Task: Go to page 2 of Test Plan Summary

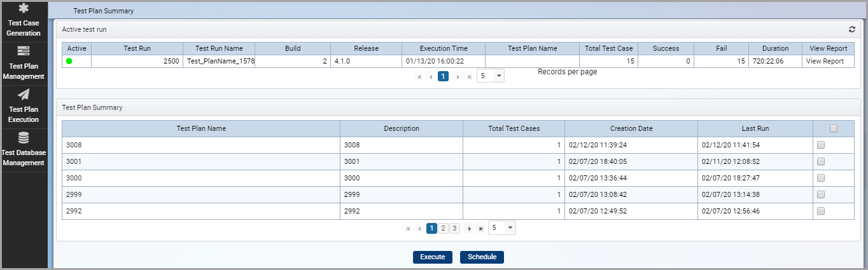Action: [444, 228]
